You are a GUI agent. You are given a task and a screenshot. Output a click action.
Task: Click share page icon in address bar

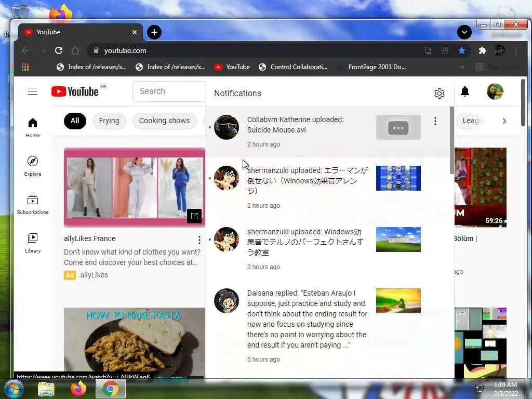pos(445,50)
